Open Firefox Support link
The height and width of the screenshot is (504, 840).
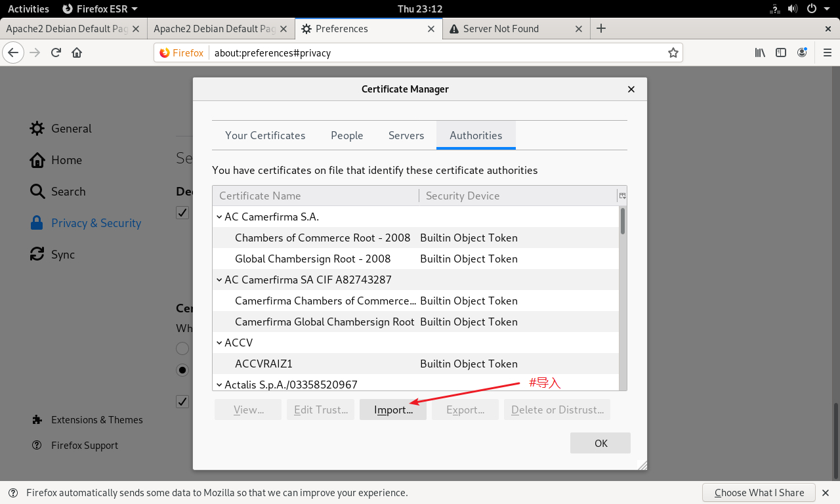[75, 446]
